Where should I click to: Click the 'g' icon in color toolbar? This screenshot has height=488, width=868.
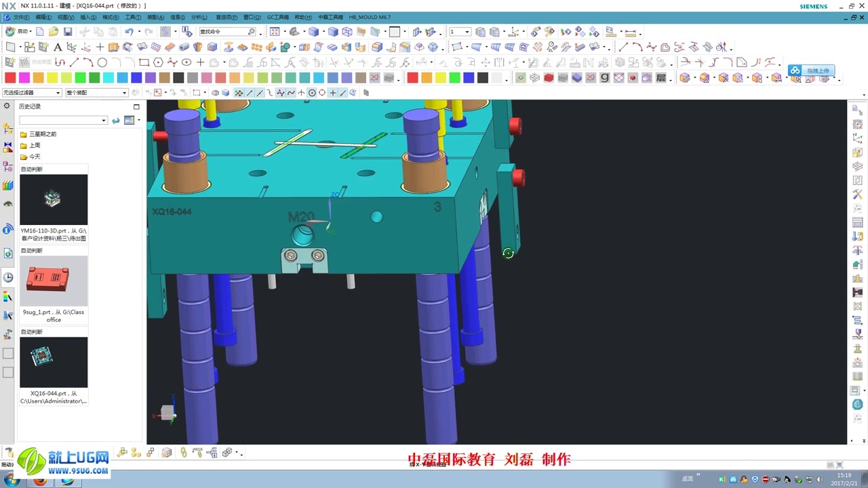click(604, 78)
